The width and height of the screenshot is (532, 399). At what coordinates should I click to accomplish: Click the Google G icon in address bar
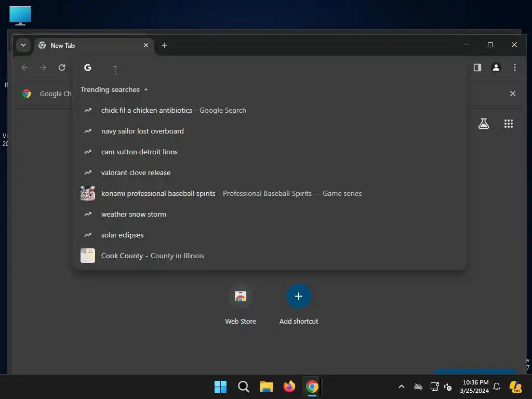[87, 68]
